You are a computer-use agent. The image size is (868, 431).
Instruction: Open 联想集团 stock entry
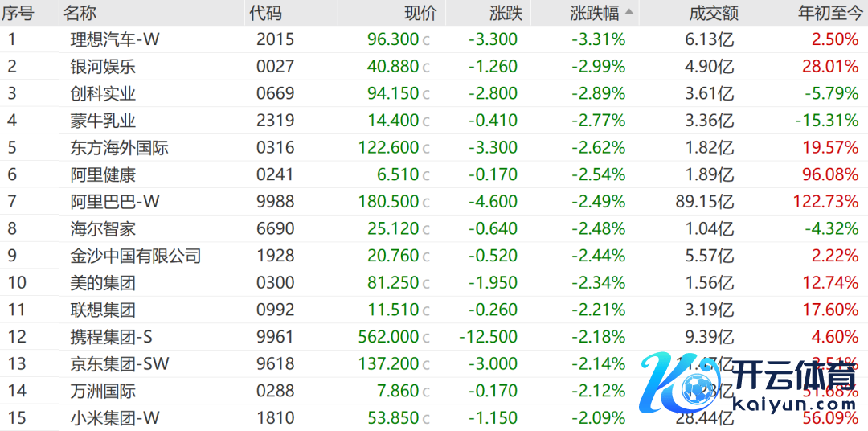coord(103,310)
